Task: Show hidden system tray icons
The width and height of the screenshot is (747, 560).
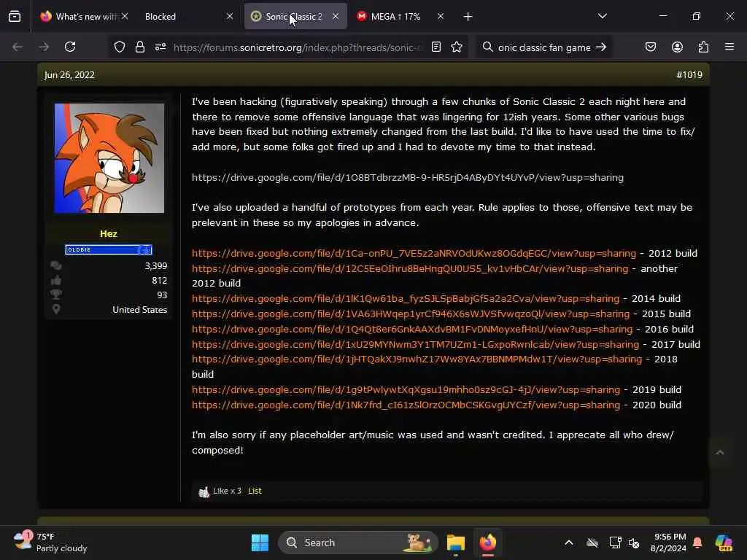Action: click(x=569, y=542)
